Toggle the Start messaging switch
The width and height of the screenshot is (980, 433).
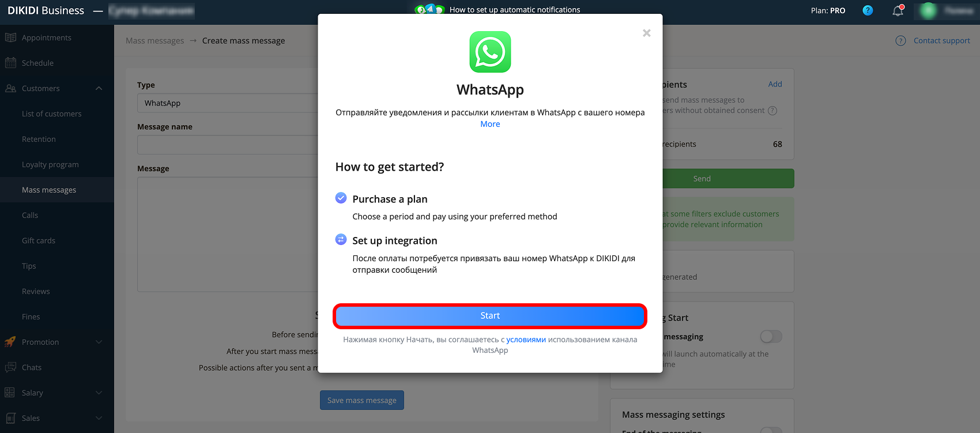click(771, 336)
